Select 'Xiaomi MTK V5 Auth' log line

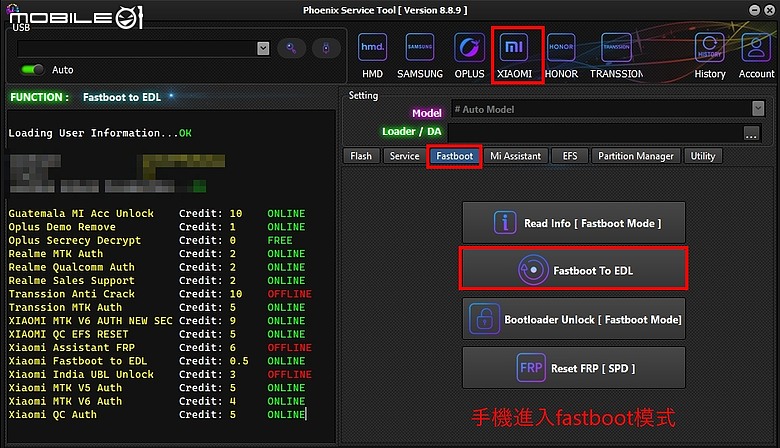pyautogui.click(x=157, y=388)
